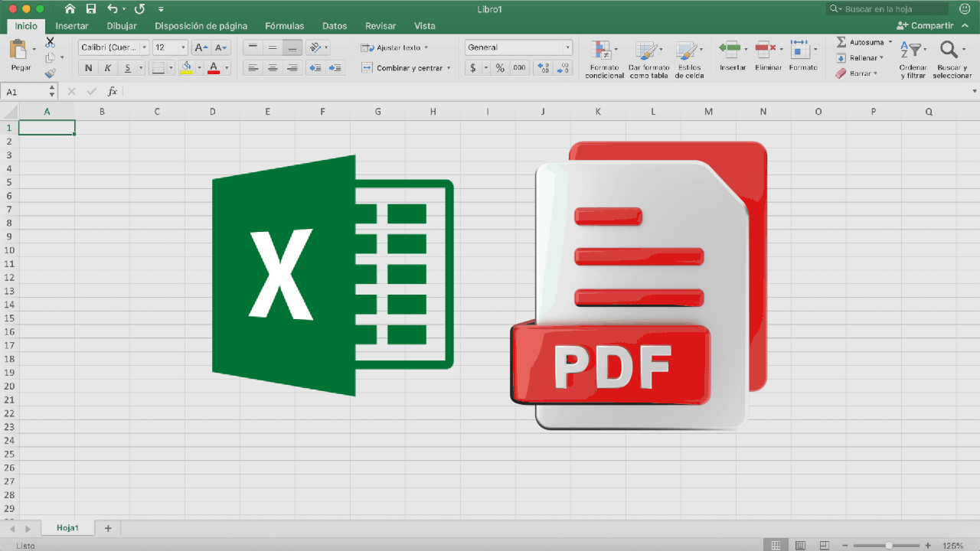
Task: Increase decimal places
Action: (x=544, y=68)
